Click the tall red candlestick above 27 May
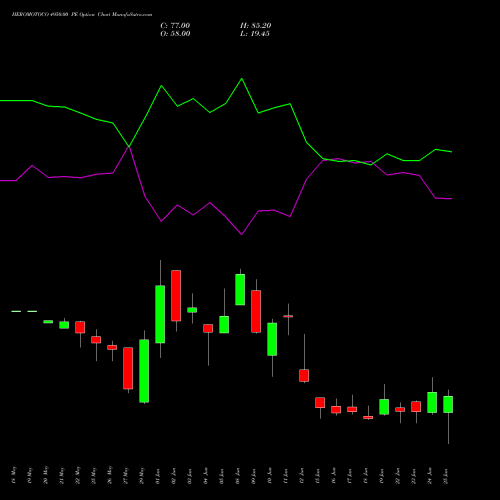Viewport: 500px width, 500px height. pos(128,368)
